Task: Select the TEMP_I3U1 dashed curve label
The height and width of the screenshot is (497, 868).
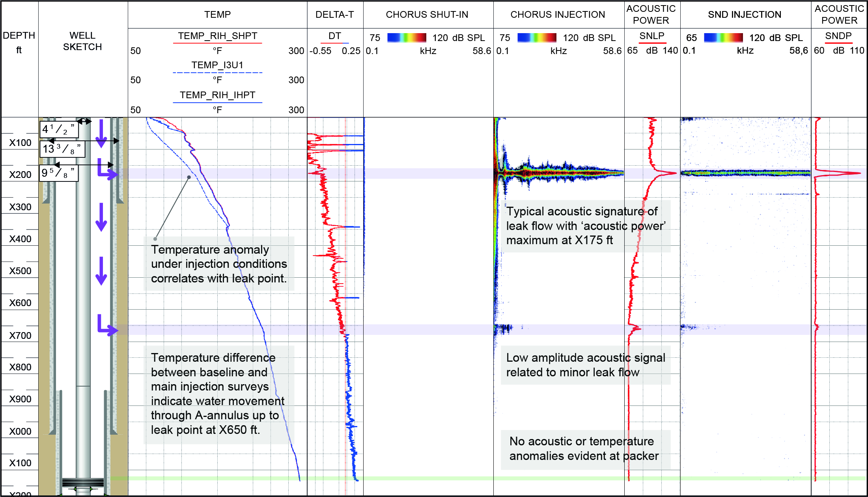Action: (218, 65)
